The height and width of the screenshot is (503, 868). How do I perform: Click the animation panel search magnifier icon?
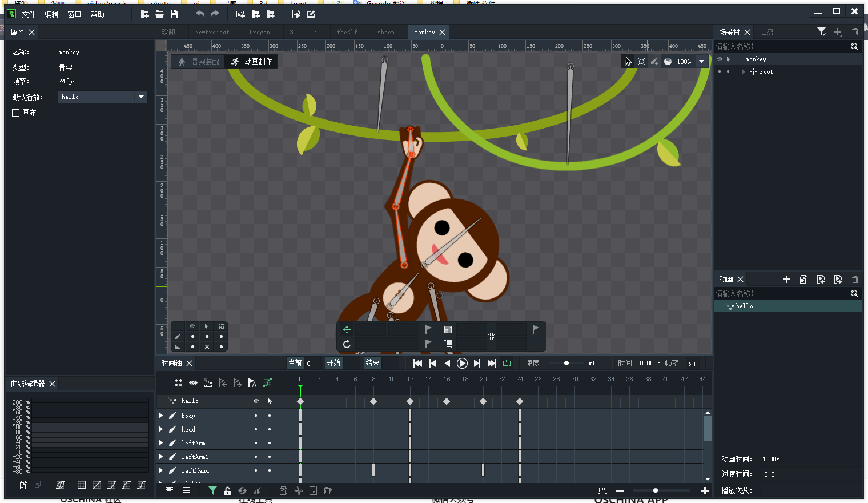(x=854, y=293)
